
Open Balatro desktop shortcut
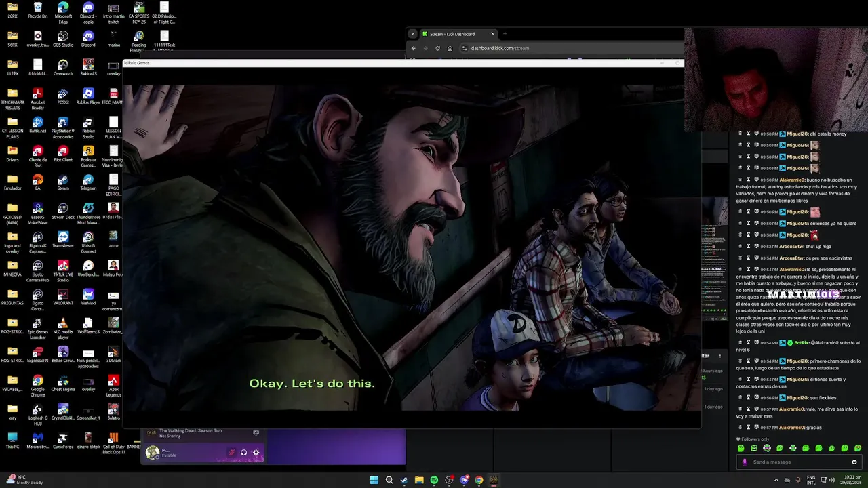113,411
